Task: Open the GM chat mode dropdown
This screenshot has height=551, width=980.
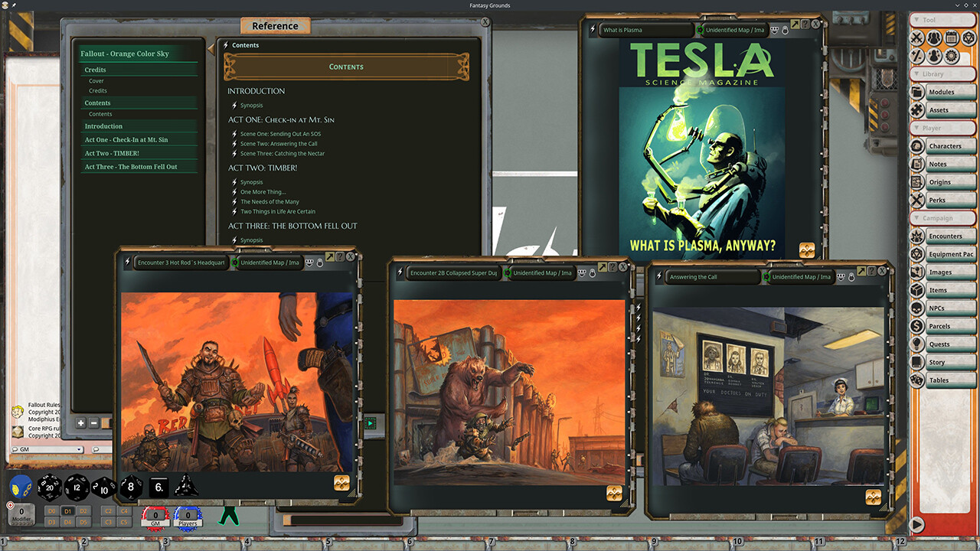Action: (x=46, y=449)
